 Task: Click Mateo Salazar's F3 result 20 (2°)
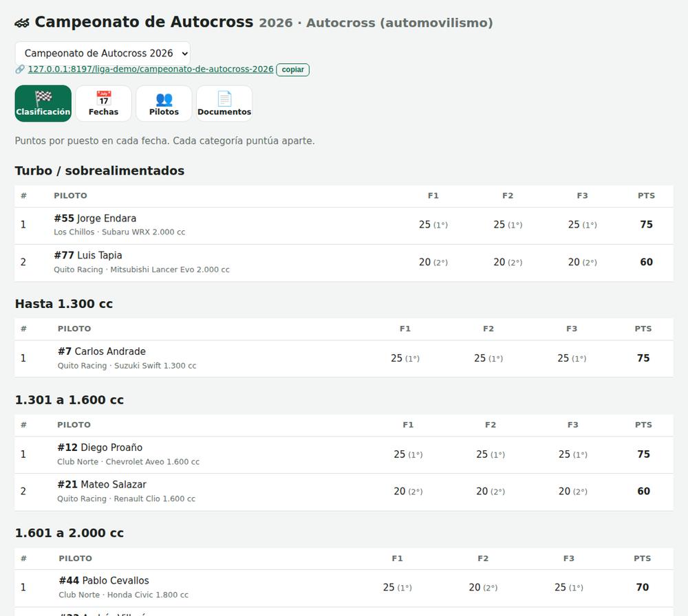[x=572, y=492]
